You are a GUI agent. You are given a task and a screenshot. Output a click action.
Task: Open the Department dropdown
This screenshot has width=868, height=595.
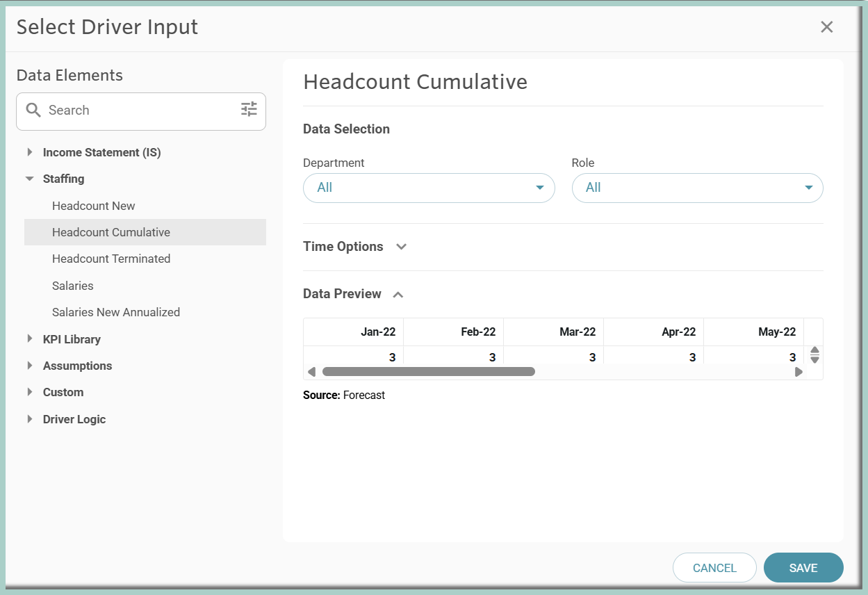tap(429, 188)
